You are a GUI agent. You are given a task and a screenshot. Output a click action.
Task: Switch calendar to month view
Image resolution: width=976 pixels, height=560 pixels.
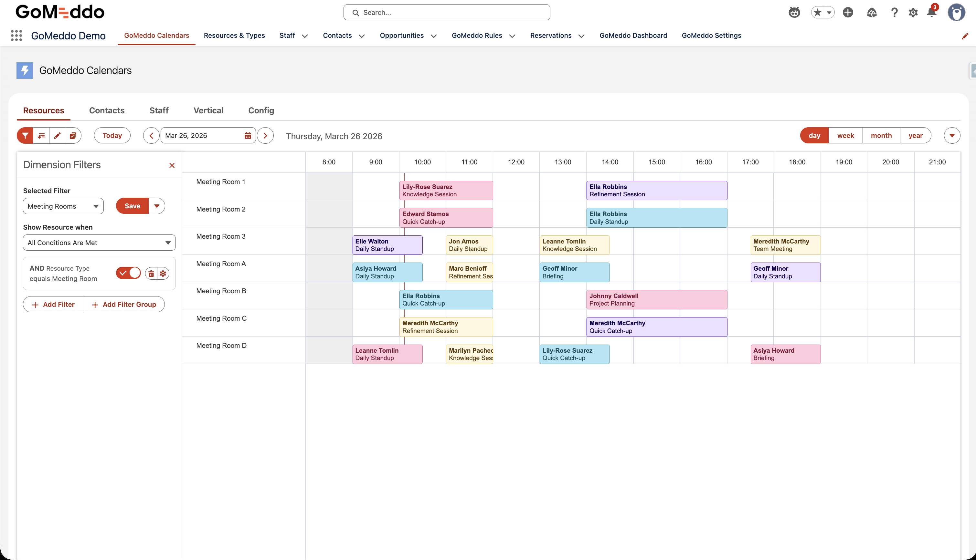[x=881, y=135]
